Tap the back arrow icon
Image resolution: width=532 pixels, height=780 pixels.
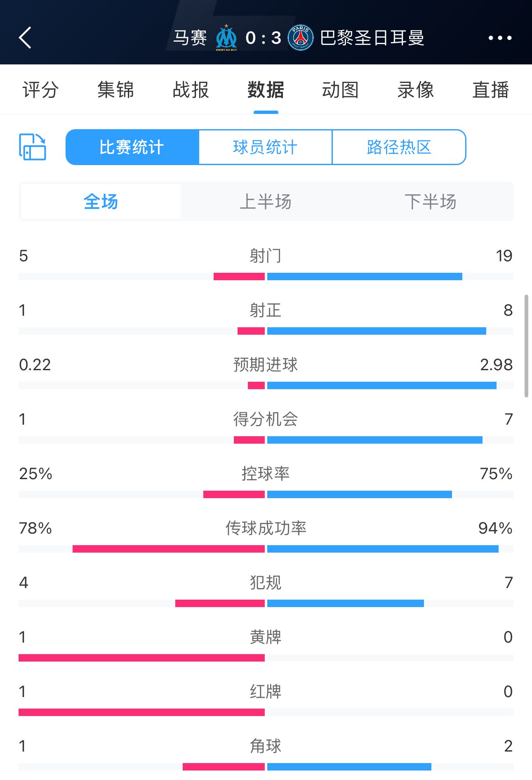[26, 38]
